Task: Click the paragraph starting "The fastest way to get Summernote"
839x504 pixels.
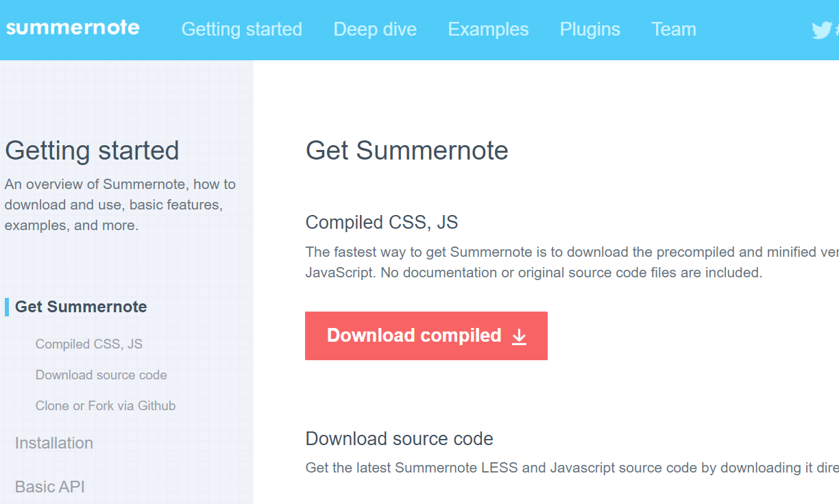Action: point(572,262)
